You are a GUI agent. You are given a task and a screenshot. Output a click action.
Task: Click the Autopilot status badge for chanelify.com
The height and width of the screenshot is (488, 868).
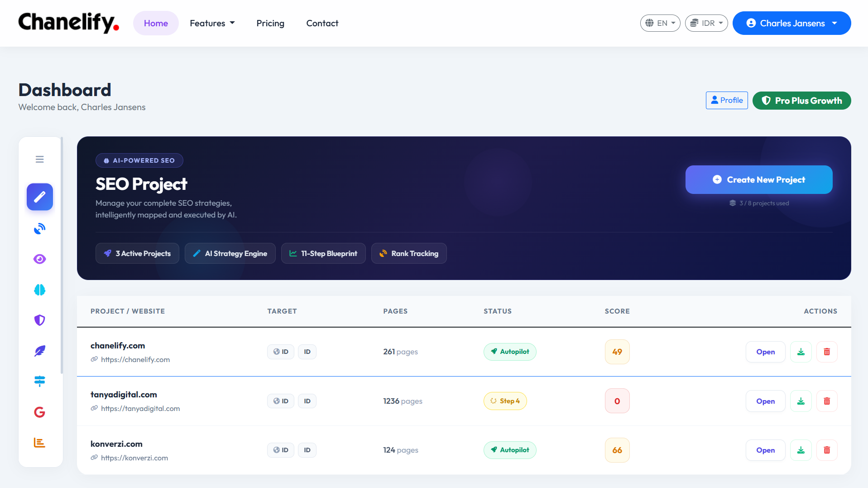click(x=510, y=352)
